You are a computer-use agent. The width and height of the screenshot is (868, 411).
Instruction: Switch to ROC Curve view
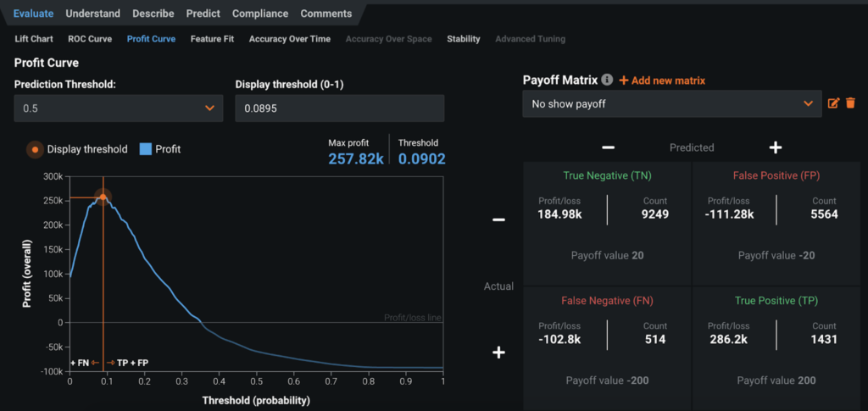90,39
